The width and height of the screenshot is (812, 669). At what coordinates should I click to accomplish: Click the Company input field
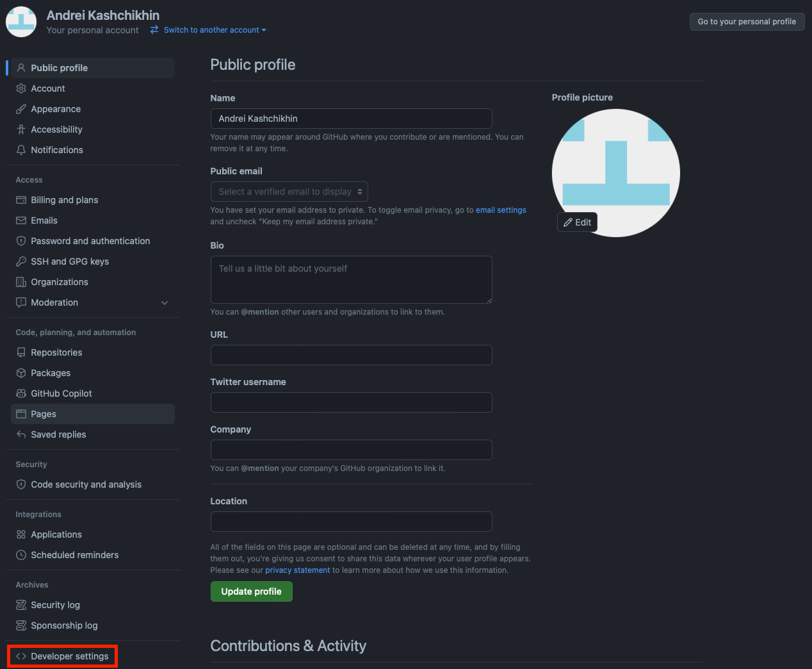[x=352, y=450]
